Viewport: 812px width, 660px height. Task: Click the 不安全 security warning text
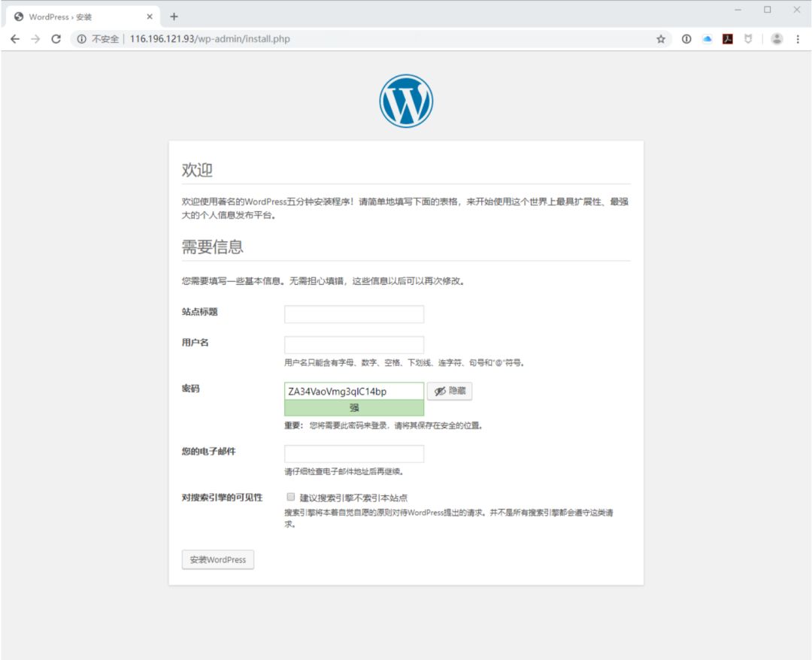(105, 39)
